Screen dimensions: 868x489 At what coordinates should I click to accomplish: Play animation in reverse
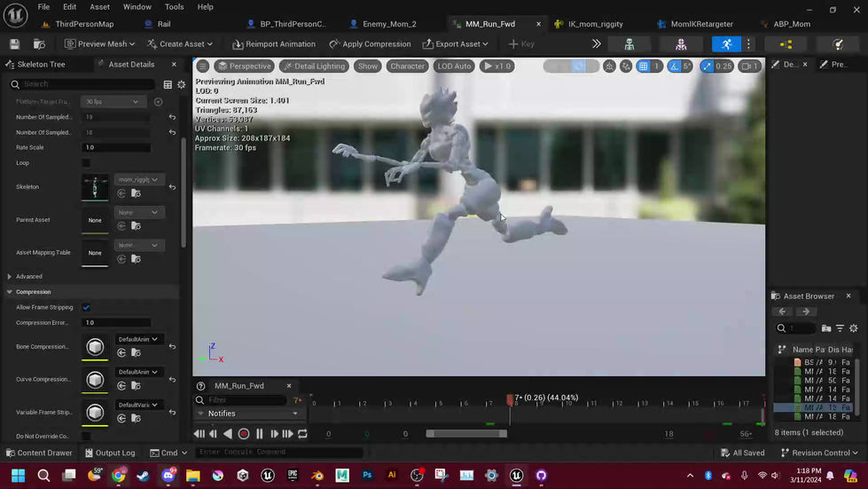(228, 434)
